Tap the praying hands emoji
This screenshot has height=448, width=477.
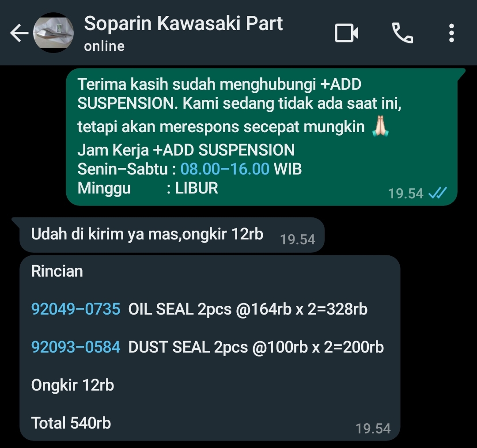coord(380,127)
